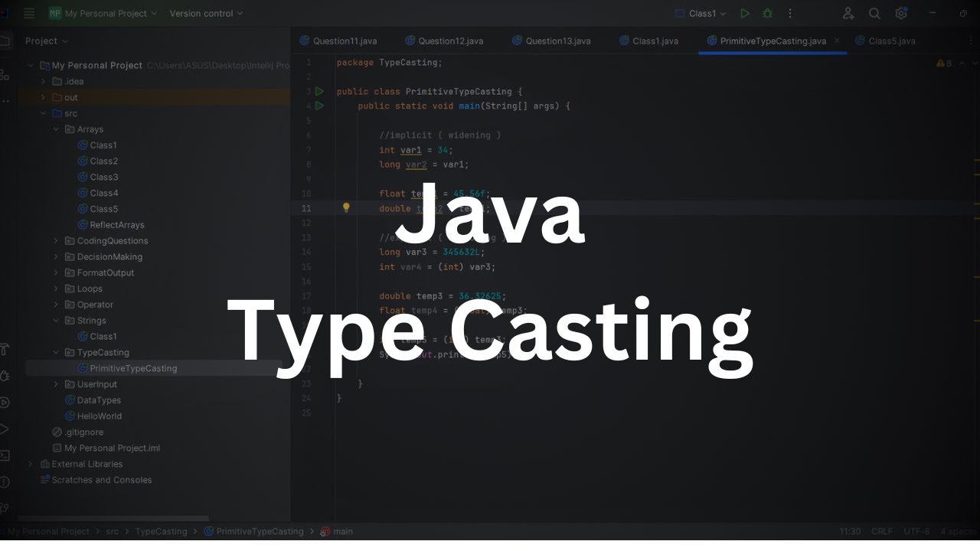The image size is (980, 551).
Task: Collapse the Arrays package
Action: pyautogui.click(x=57, y=129)
